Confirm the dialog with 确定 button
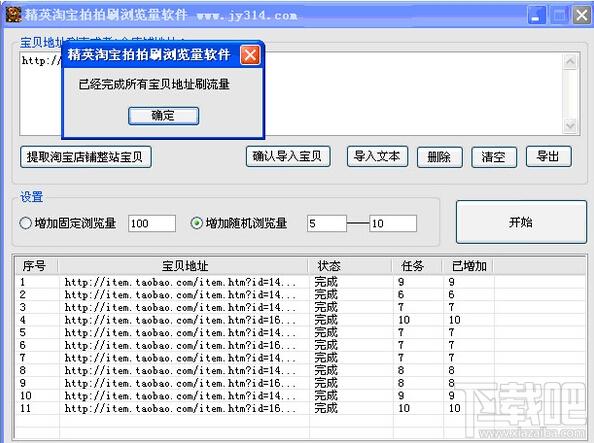 pos(163,116)
